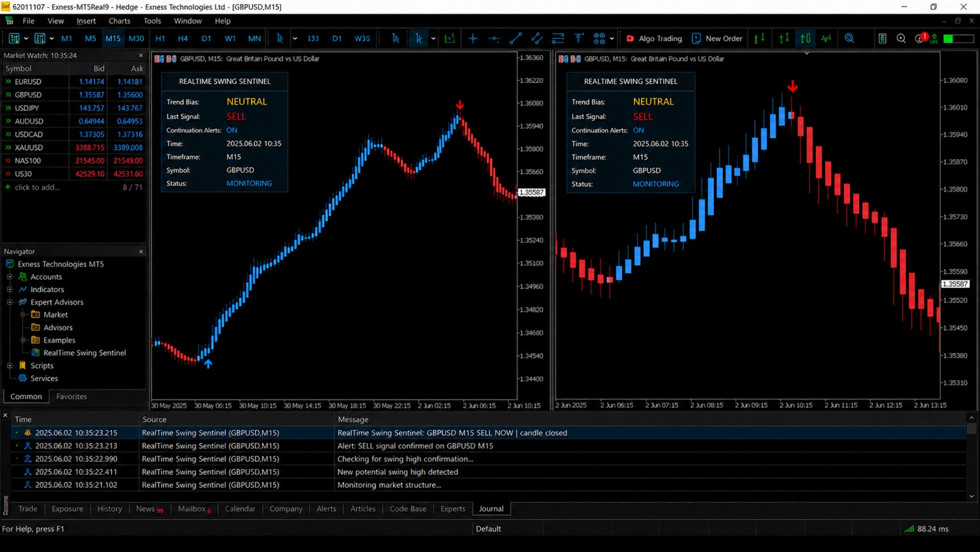Open the new chart dropdown arrow
Image resolution: width=980 pixels, height=552 pixels.
click(26, 39)
